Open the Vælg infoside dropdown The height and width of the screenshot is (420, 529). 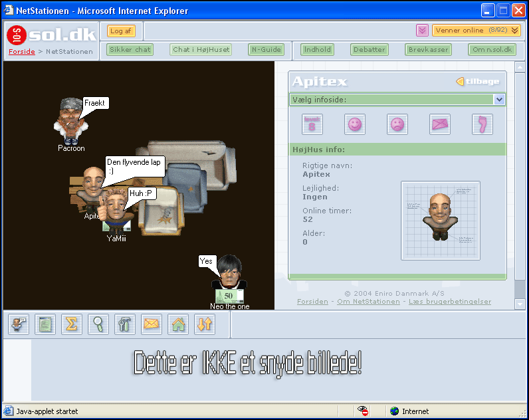499,100
